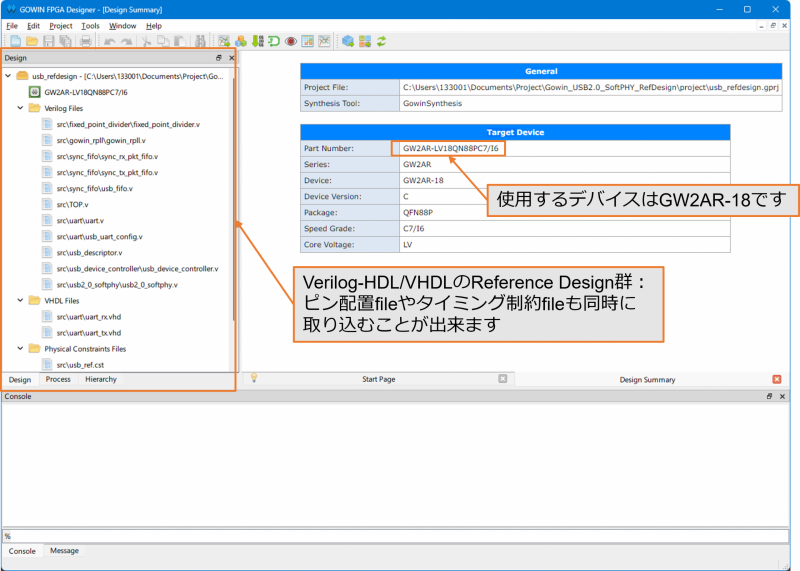
Task: Open the Tools menu
Action: point(90,26)
